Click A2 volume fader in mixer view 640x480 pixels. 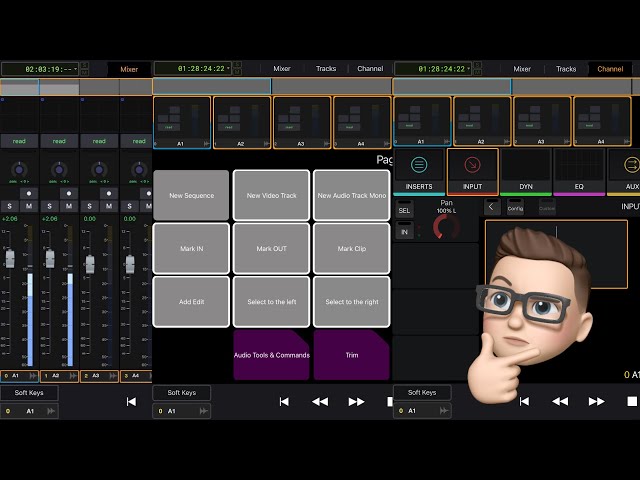pyautogui.click(x=50, y=258)
